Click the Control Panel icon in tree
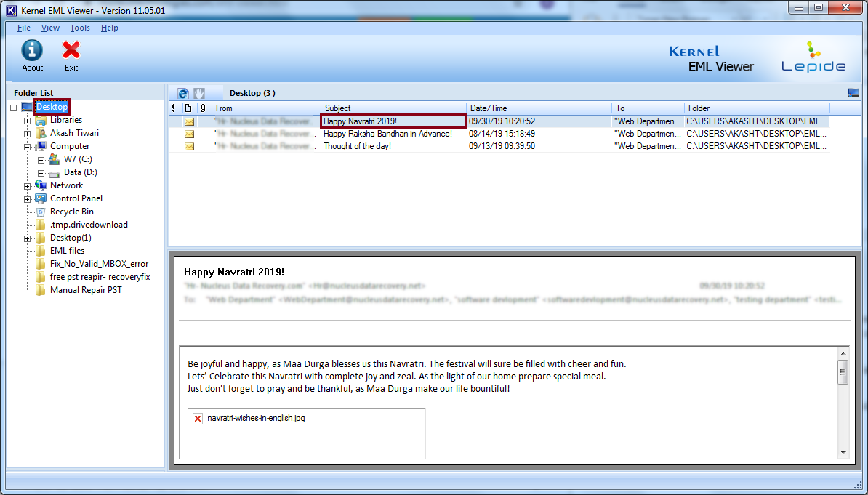 pos(41,198)
